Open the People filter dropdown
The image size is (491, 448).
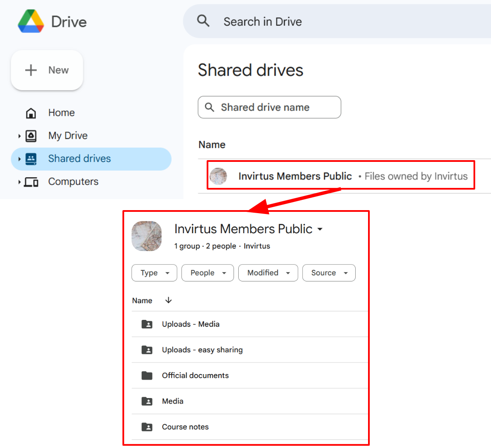(208, 273)
